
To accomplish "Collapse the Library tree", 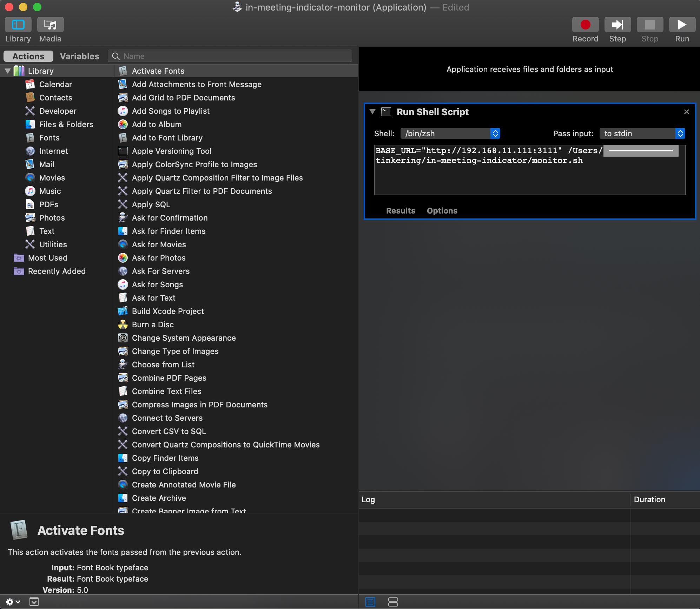I will pyautogui.click(x=8, y=71).
